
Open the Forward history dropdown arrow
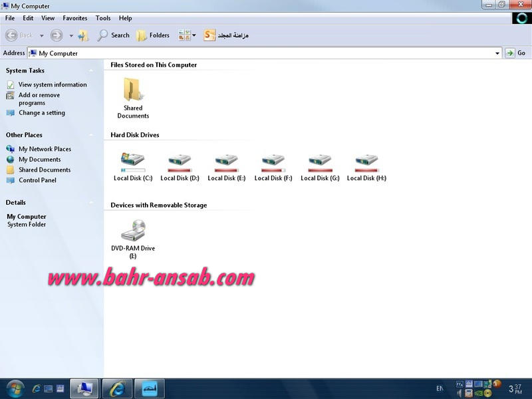pyautogui.click(x=71, y=35)
